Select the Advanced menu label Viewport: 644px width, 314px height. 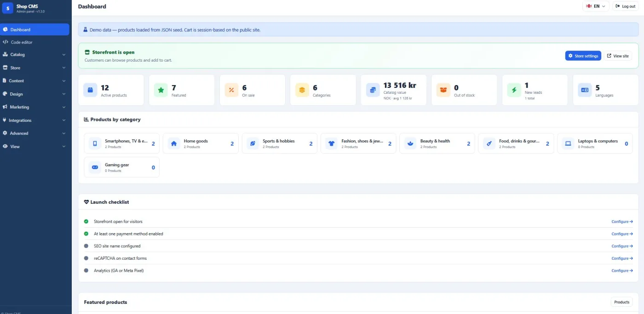click(x=19, y=133)
